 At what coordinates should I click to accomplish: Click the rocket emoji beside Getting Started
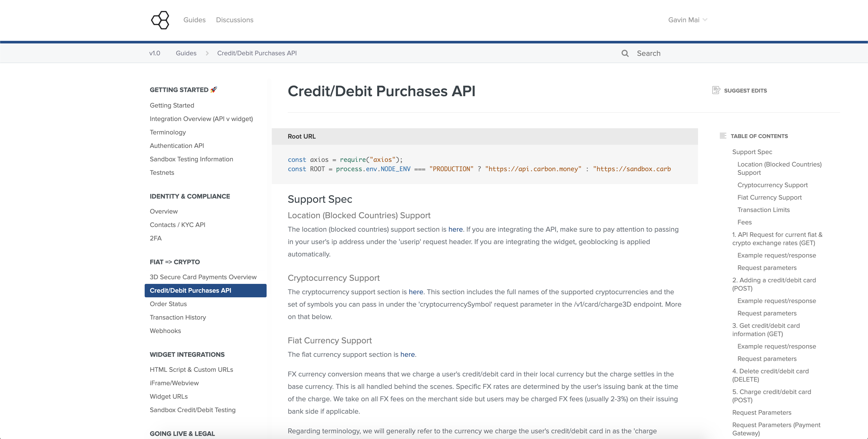(x=214, y=89)
